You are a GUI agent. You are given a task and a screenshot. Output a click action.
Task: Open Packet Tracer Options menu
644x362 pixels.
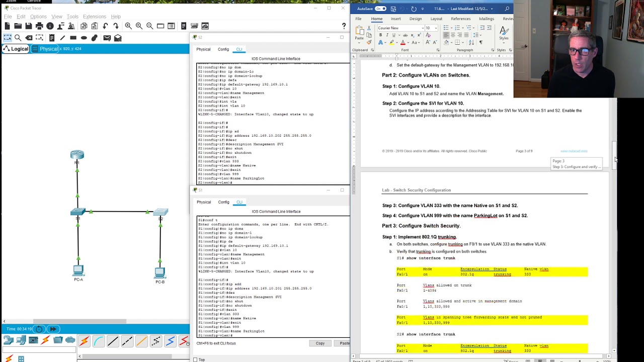click(38, 17)
